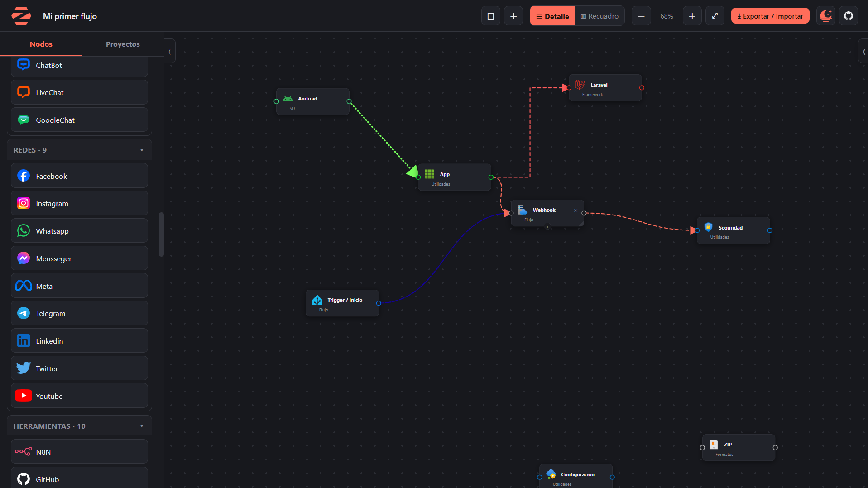Click the Meta logo icon
868x488 pixels.
click(x=24, y=286)
